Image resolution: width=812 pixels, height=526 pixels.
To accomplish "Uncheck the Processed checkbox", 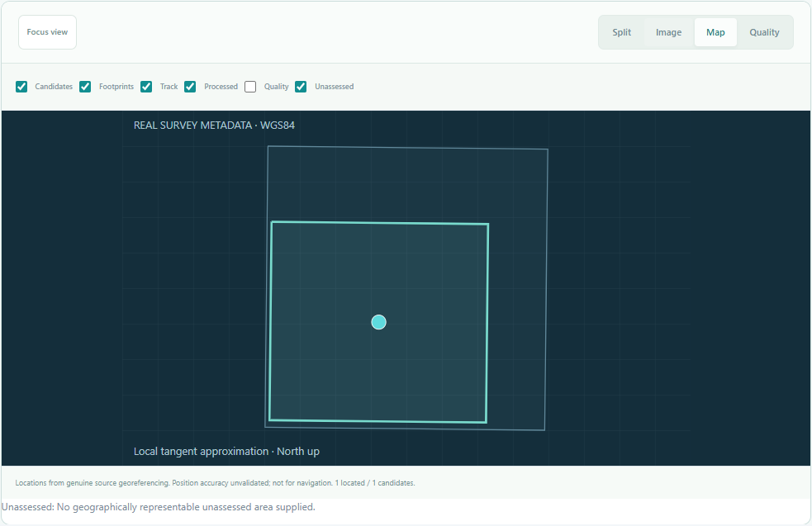I will 190,87.
